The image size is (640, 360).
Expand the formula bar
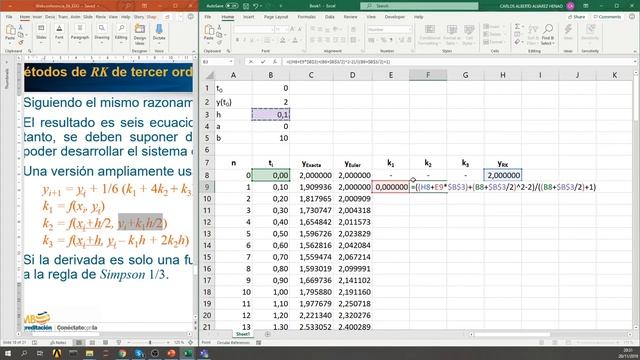[635, 62]
